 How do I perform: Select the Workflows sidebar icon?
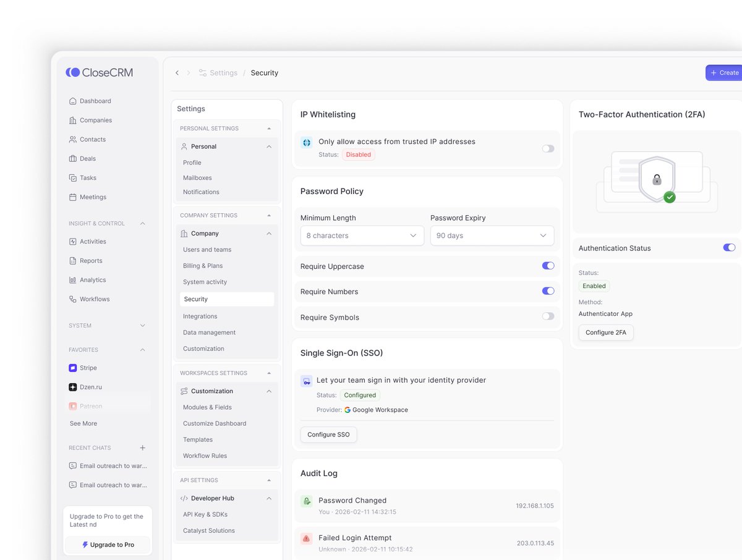point(74,299)
